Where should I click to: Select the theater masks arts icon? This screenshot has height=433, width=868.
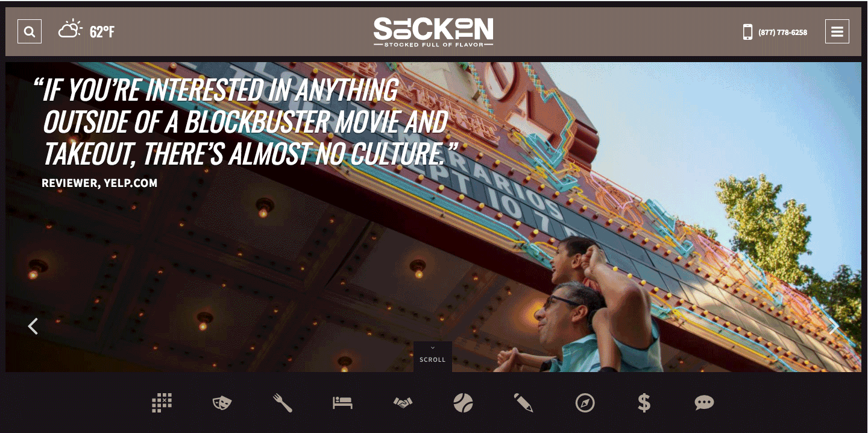pyautogui.click(x=222, y=403)
